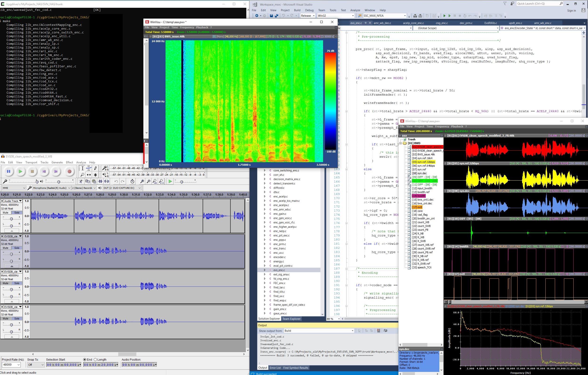Viewport: 588px width, 375px height.
Task: Select the Multi-tool asterisk icon
Action: point(95,175)
